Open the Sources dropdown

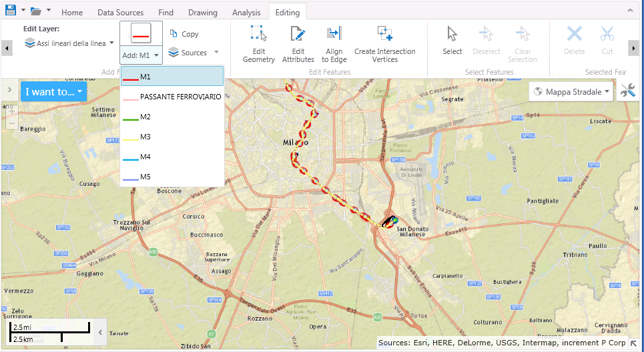point(194,53)
